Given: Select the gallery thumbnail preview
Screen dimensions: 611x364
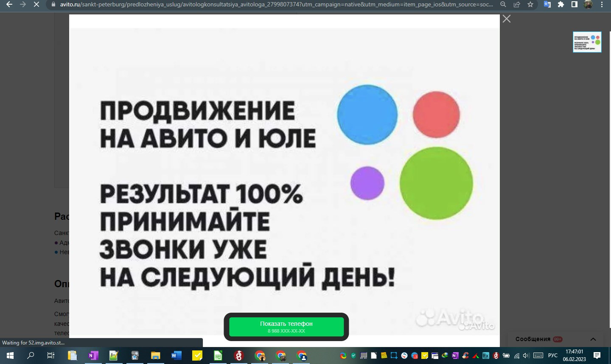Looking at the screenshot, I should (587, 42).
